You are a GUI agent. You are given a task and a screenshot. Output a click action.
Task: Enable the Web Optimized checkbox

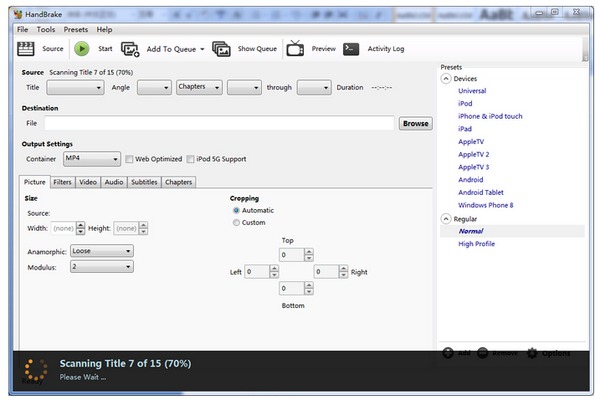coord(129,159)
